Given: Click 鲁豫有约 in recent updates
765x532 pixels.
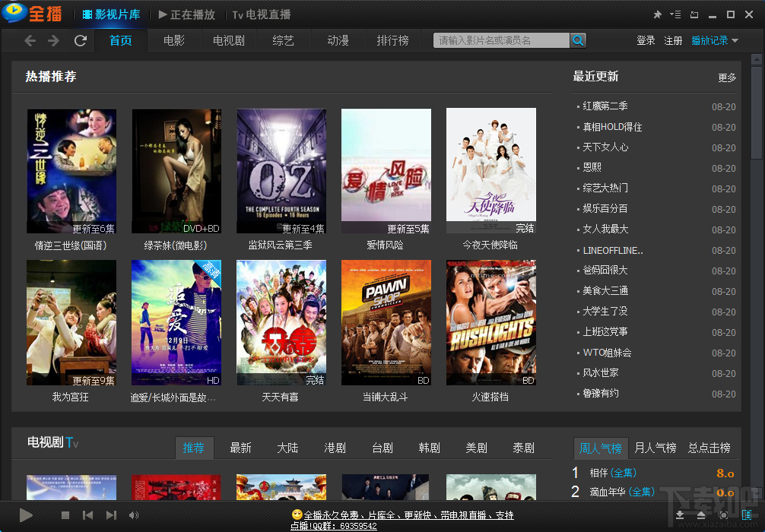Looking at the screenshot, I should (601, 393).
